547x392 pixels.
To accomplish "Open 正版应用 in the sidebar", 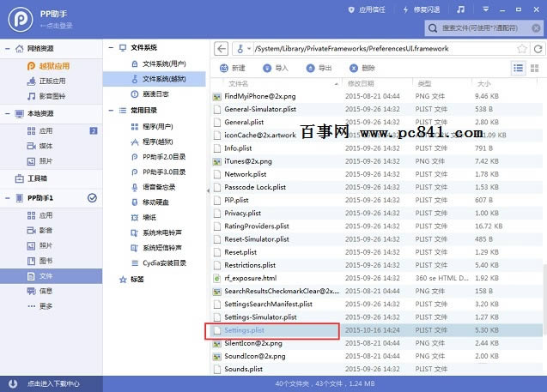I will 46,81.
